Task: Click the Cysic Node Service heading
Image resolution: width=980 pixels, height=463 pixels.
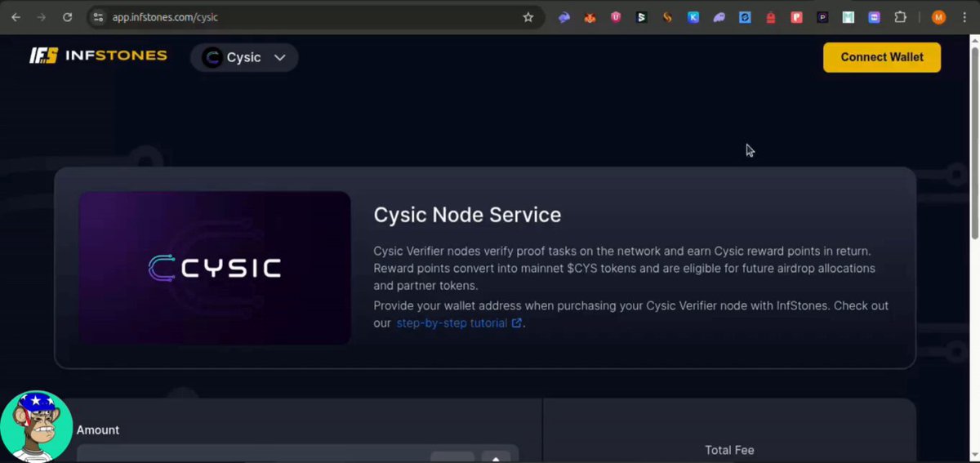Action: 467,216
